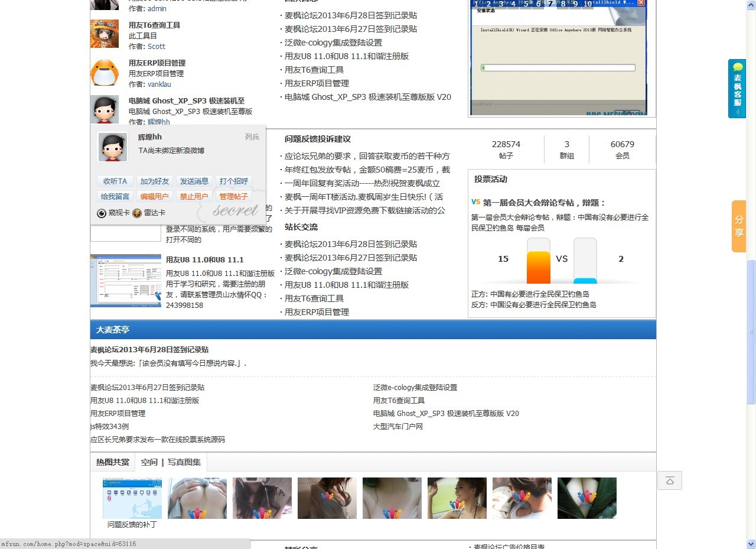Click 打个招呼 button in user card
Viewport: 756px width, 549px height.
click(x=234, y=181)
